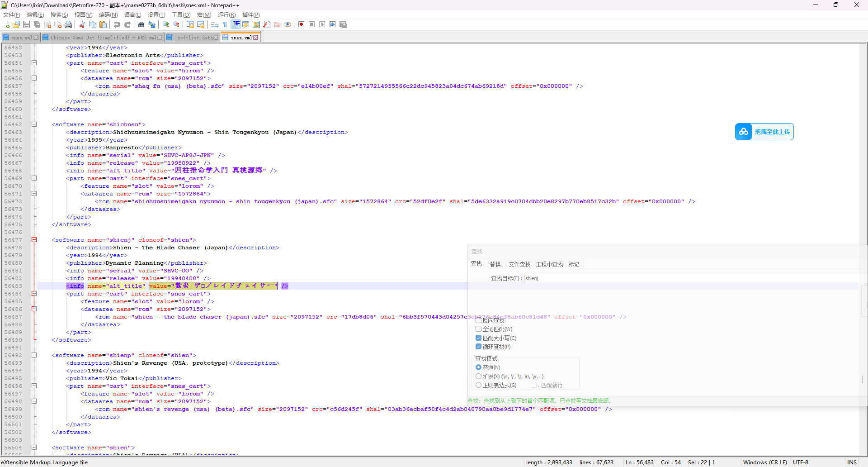Image resolution: width=868 pixels, height=467 pixels.
Task: Open 标记 tab in find dialog
Action: pyautogui.click(x=574, y=264)
